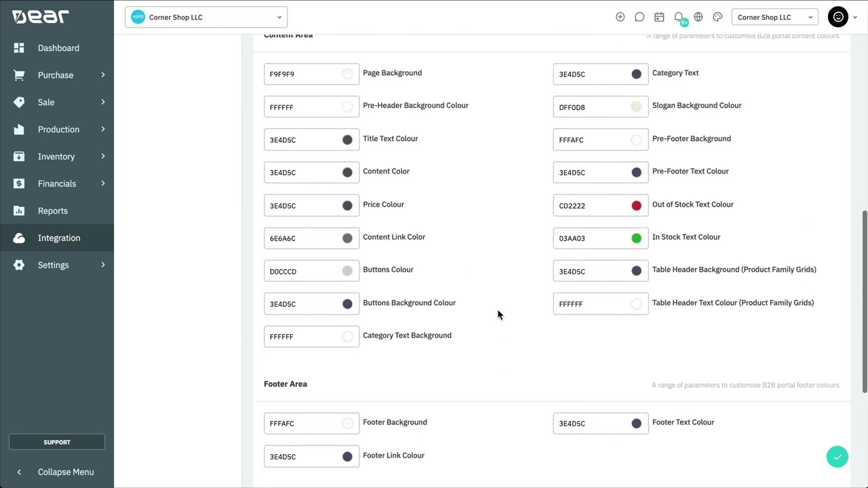868x488 pixels.
Task: Click the Settings gear icon
Action: coord(19,265)
